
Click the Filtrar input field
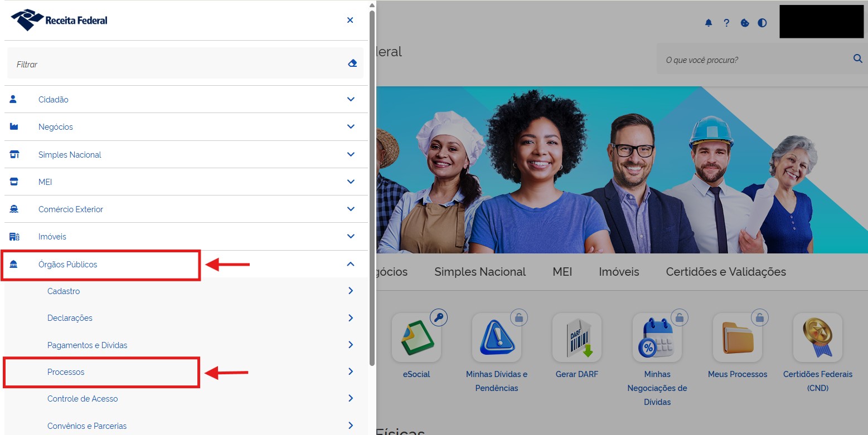(x=178, y=64)
